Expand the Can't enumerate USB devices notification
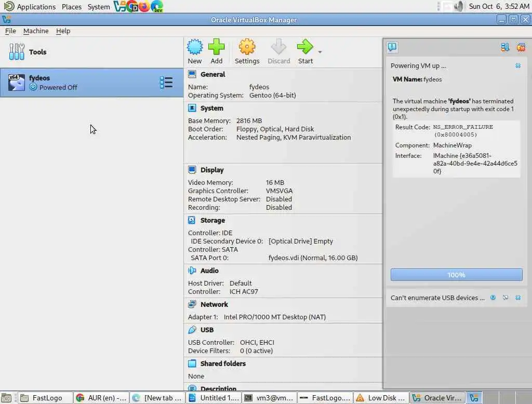This screenshot has width=532, height=404. (437, 298)
